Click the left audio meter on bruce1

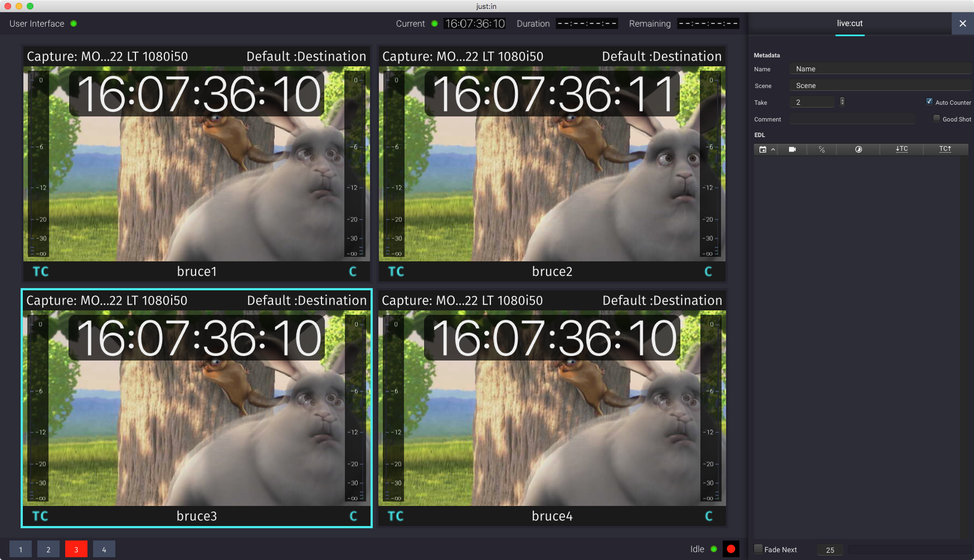(39, 164)
